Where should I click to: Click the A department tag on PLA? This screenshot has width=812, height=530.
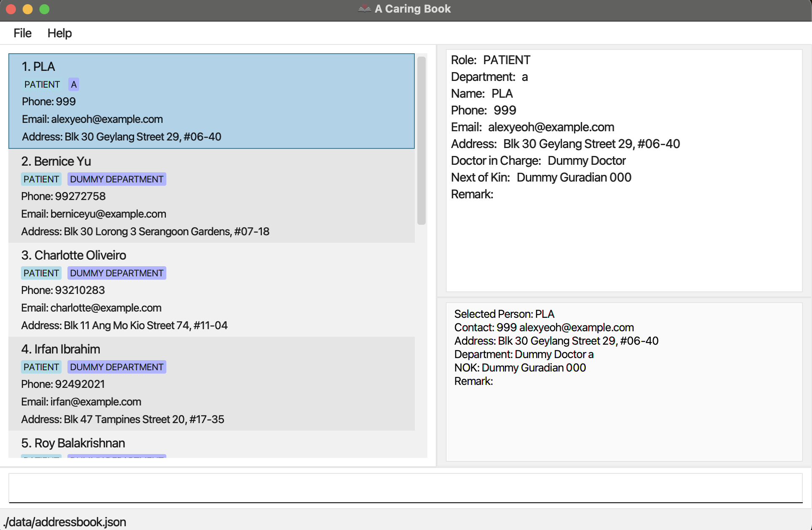[x=74, y=84]
